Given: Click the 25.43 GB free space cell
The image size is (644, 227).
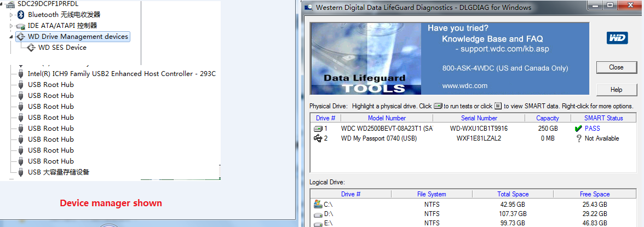Looking at the screenshot, I should coord(594,204).
